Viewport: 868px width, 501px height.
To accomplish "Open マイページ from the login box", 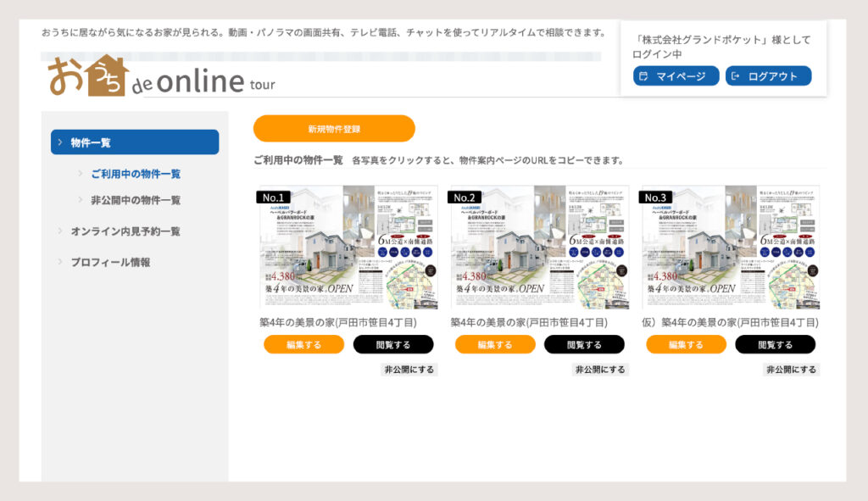I will (x=676, y=76).
